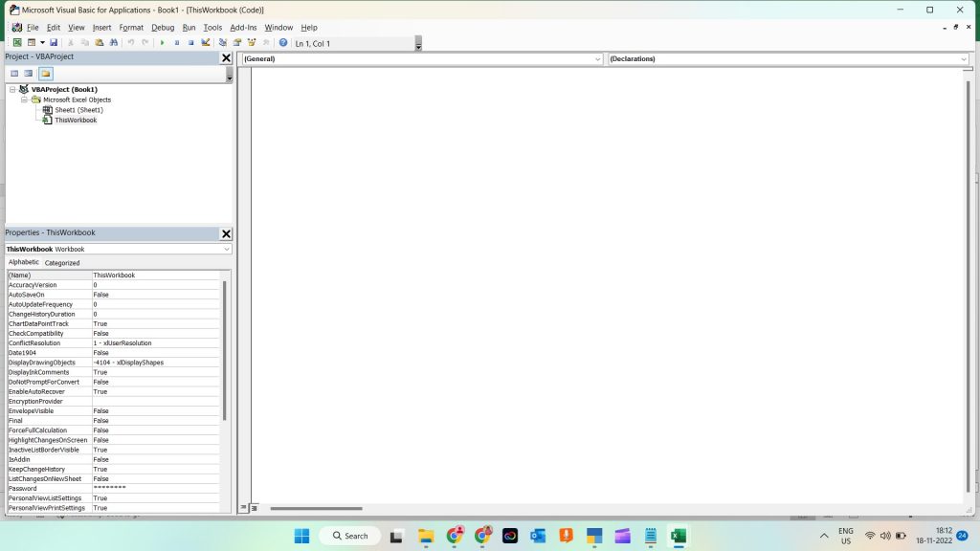Click the Cut scissors icon

tap(71, 42)
